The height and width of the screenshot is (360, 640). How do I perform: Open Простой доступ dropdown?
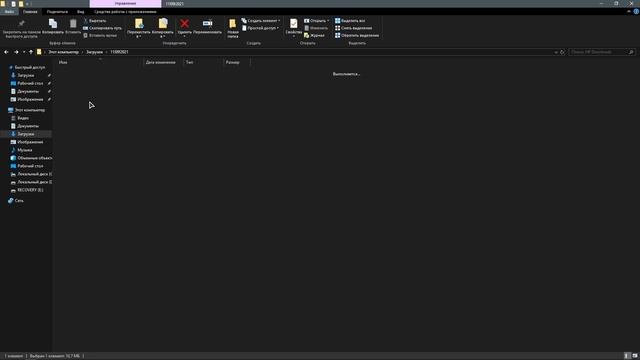[260, 28]
